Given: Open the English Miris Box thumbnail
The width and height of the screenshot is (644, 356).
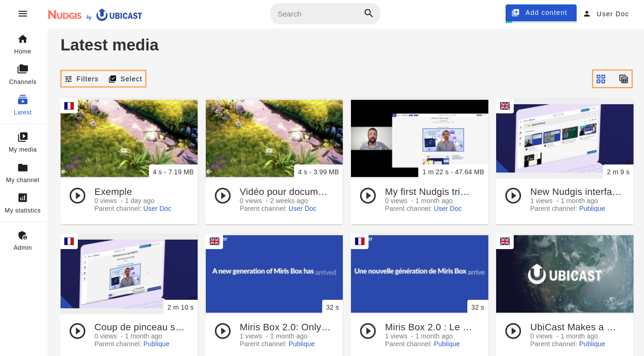Looking at the screenshot, I should point(274,274).
